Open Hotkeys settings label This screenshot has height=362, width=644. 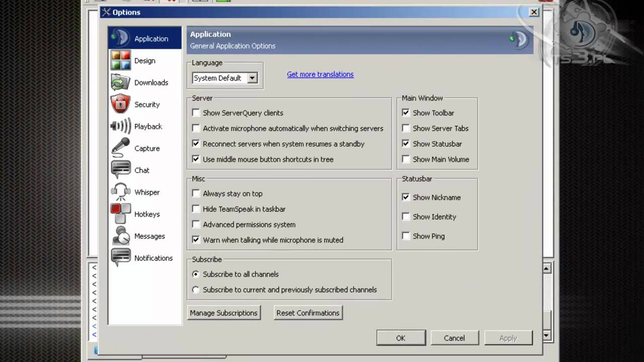point(147,214)
